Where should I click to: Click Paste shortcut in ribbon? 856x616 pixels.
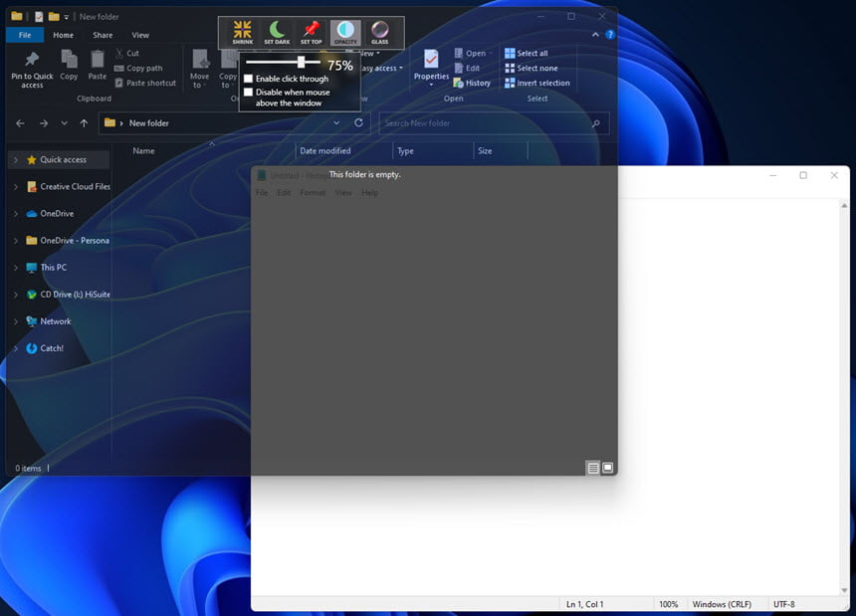pyautogui.click(x=145, y=83)
